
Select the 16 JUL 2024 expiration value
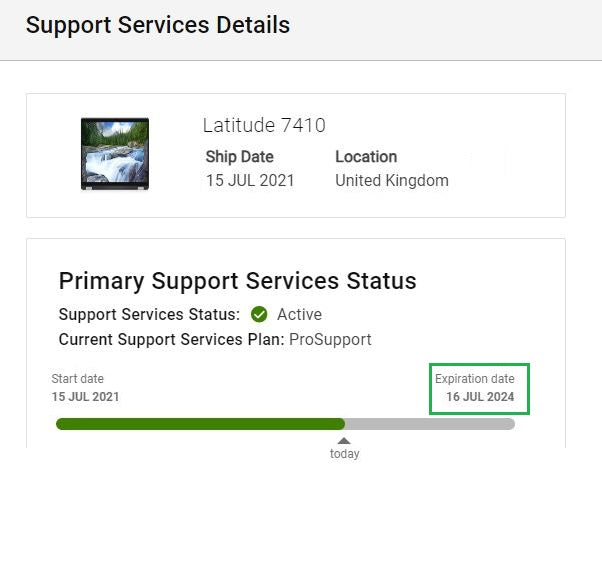click(x=480, y=397)
